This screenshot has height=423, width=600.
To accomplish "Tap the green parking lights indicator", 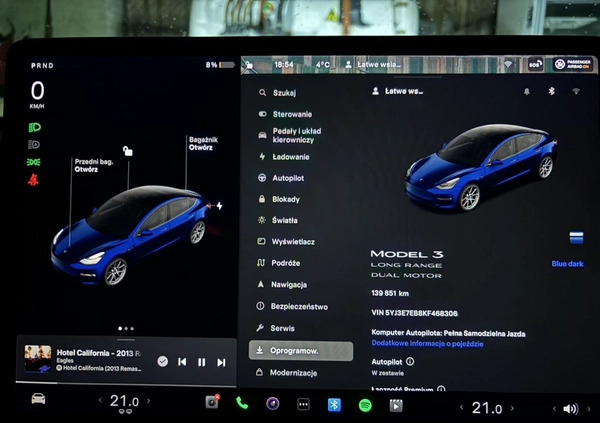I will tap(34, 162).
